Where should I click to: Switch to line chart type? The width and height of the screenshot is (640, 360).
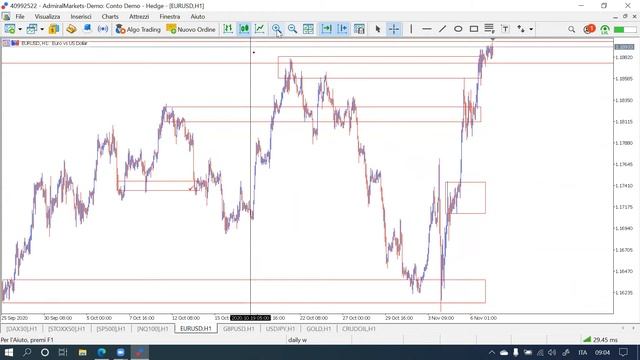(260, 29)
